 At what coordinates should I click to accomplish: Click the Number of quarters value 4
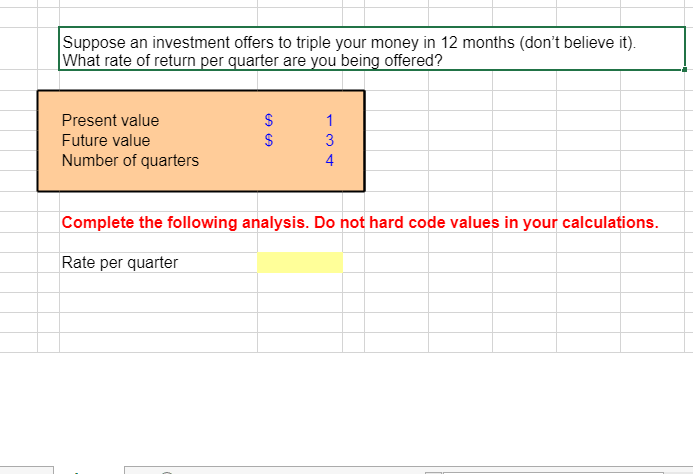[329, 160]
